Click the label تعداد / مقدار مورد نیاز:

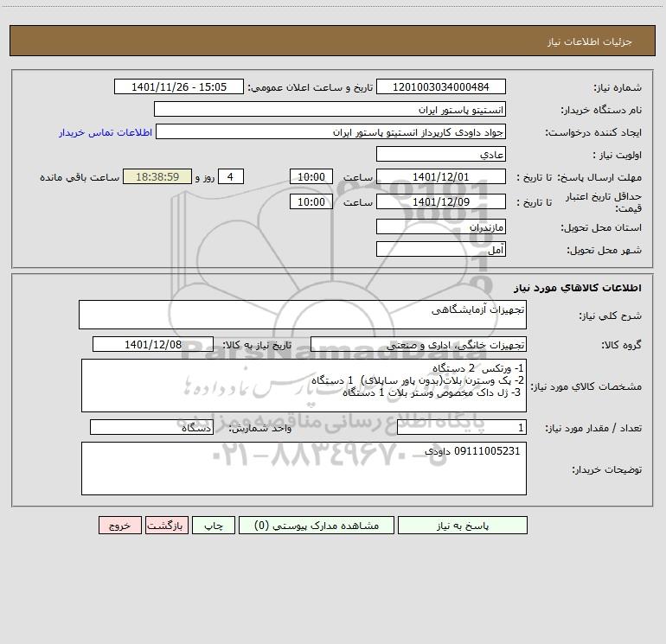(593, 429)
